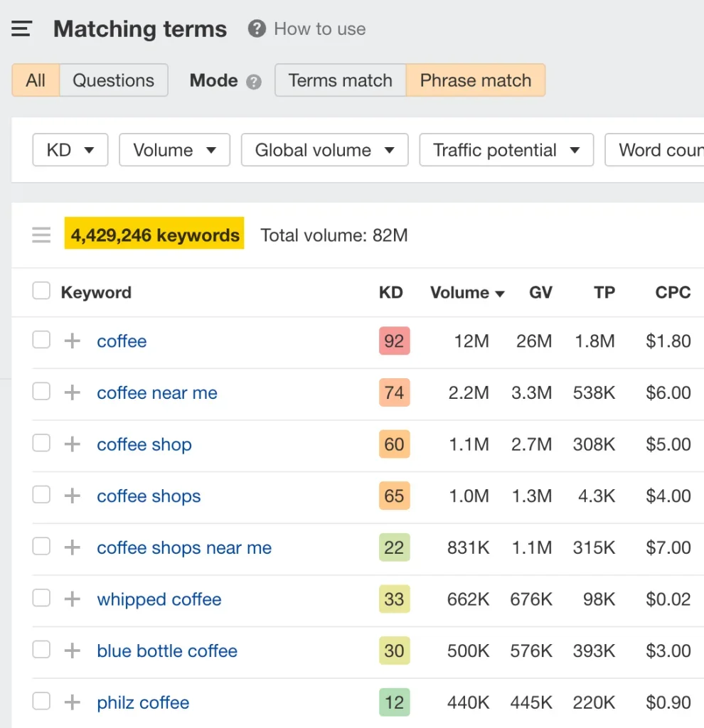Screen dimensions: 704x728
Task: Click the plus icon next to coffee
Action: tap(71, 341)
